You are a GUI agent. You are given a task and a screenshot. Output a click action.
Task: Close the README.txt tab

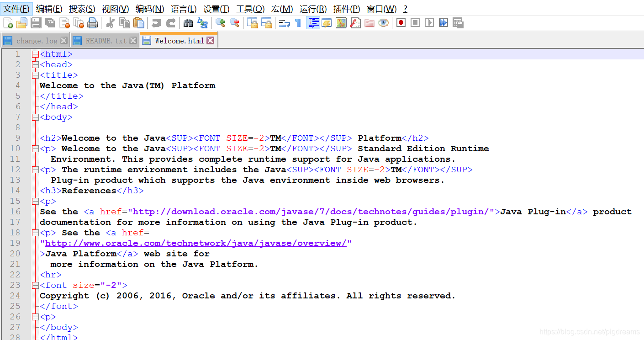coord(133,41)
